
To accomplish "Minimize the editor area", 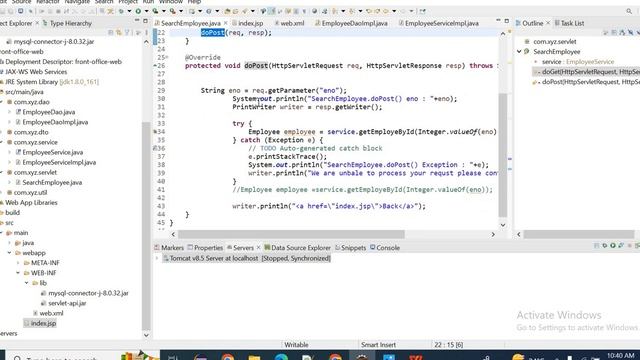I will [498, 20].
